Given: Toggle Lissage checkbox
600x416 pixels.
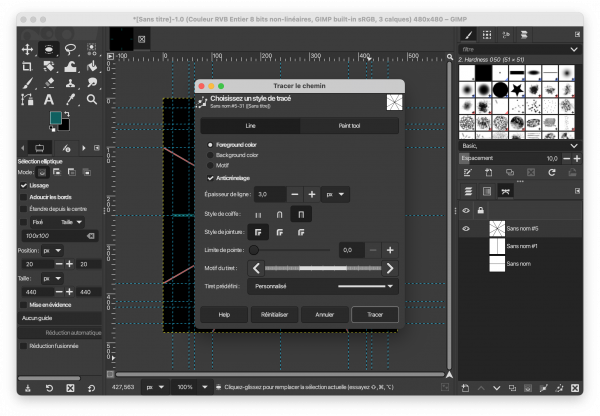Looking at the screenshot, I should coord(24,186).
